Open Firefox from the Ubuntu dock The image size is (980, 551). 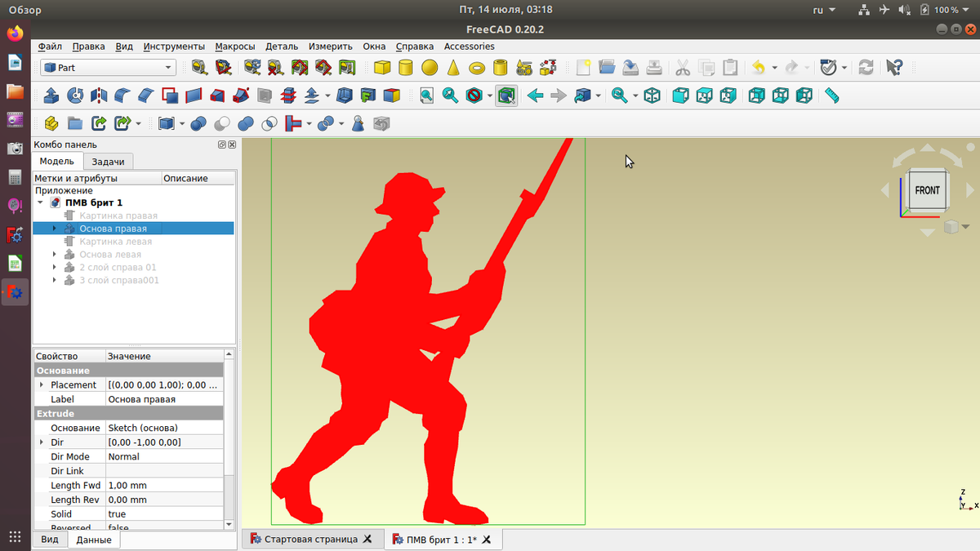coord(15,34)
